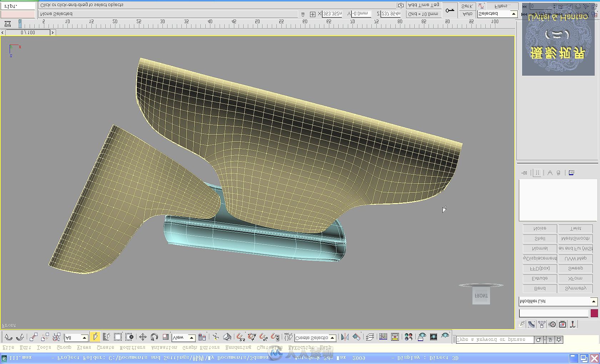This screenshot has width=600, height=364.
Task: Click the Set Key large key icon
Action: [450, 10]
